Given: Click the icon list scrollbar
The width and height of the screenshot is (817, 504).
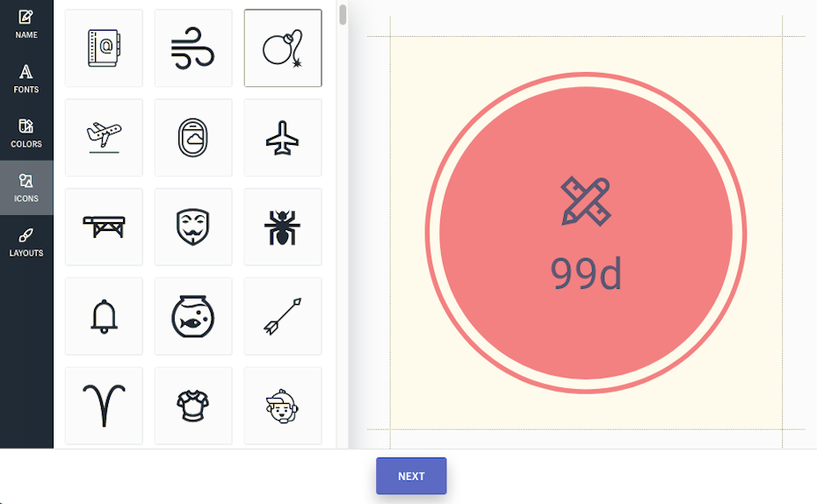Looking at the screenshot, I should point(343,16).
